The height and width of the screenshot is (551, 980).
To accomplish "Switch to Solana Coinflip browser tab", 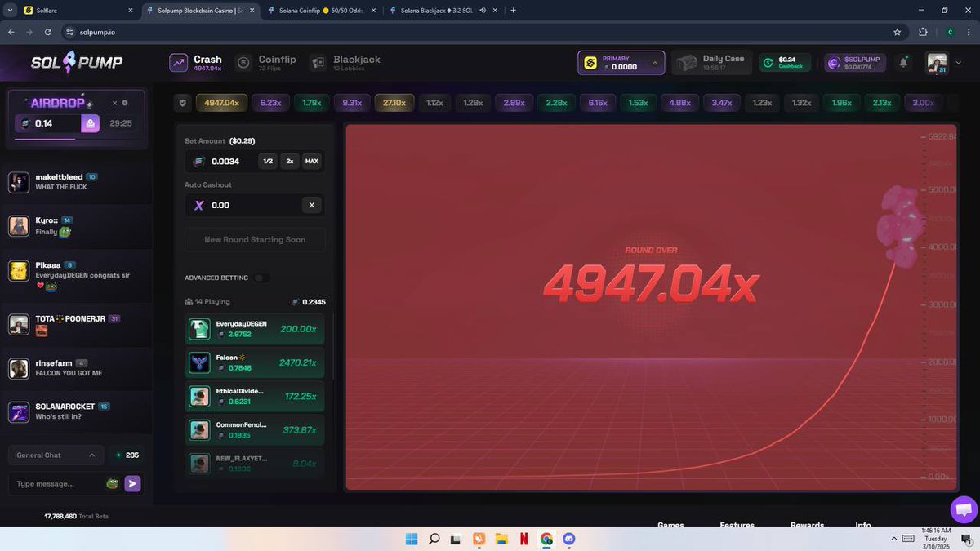I will point(320,11).
